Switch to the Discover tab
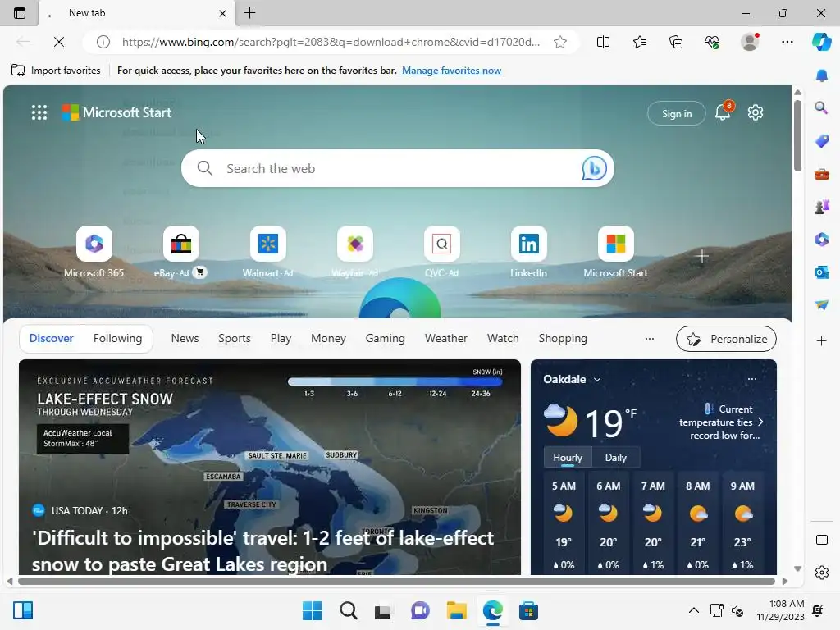The image size is (840, 630). (52, 339)
